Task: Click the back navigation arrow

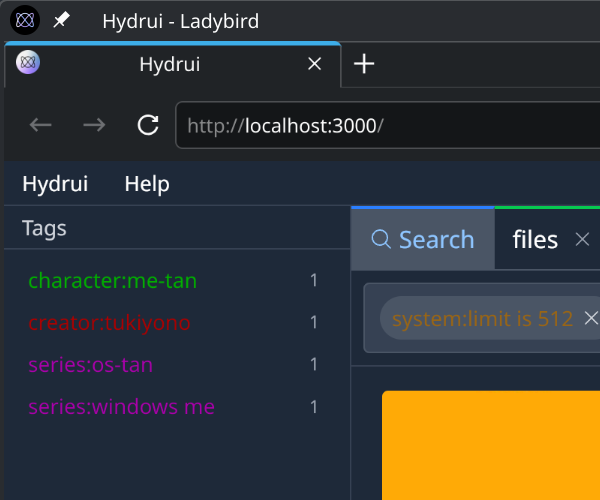Action: click(x=40, y=125)
